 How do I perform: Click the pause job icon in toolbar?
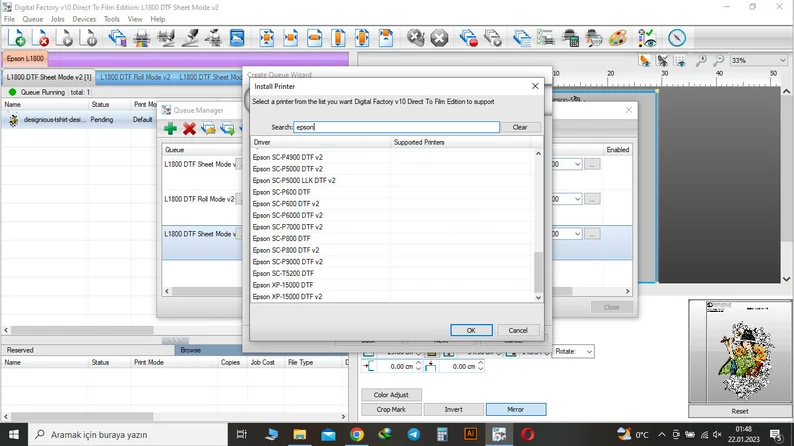tap(89, 38)
